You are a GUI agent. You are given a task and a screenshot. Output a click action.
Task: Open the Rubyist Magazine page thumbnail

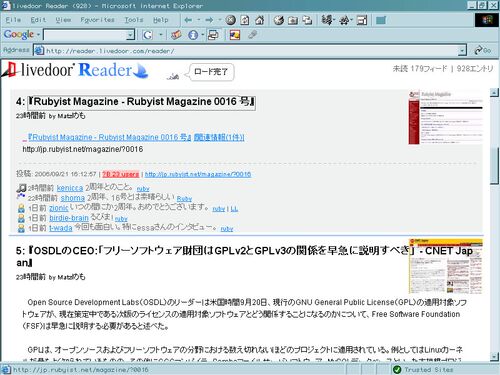(445, 117)
